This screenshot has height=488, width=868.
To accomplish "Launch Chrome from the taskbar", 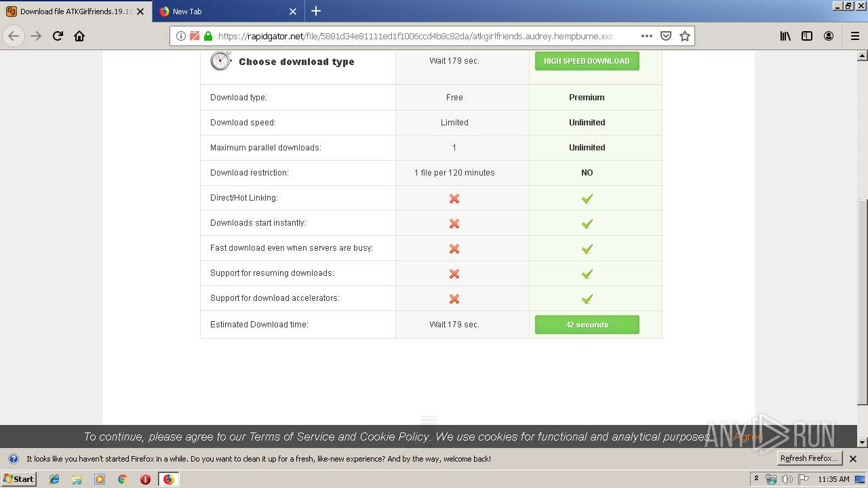I will pyautogui.click(x=123, y=479).
